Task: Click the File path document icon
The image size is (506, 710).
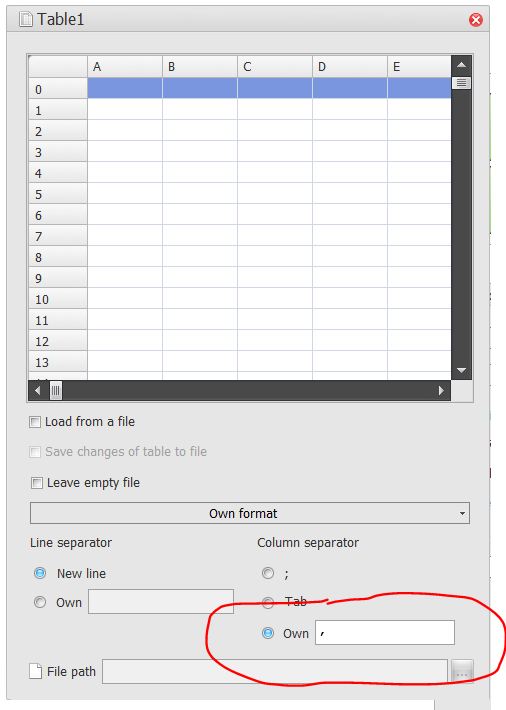Action: (x=35, y=671)
